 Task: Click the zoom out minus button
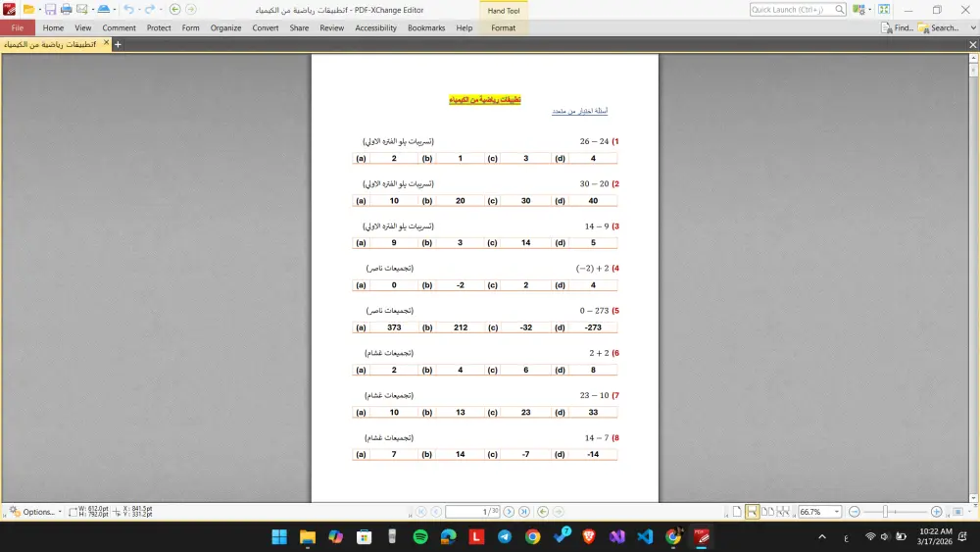coord(855,512)
